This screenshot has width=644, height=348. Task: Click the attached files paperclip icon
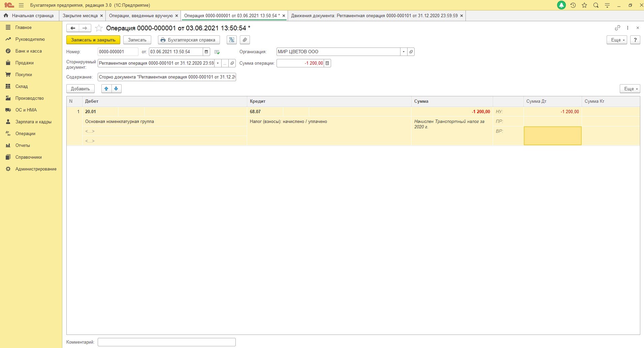pos(245,40)
